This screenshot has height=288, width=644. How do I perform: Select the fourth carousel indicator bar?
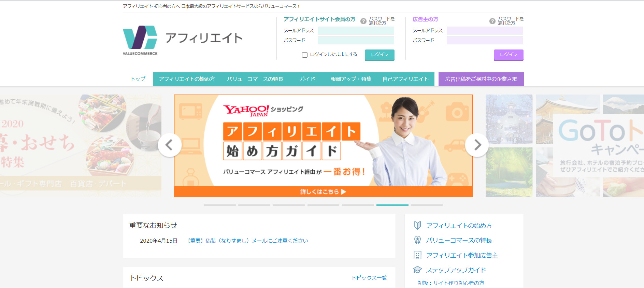pyautogui.click(x=323, y=205)
